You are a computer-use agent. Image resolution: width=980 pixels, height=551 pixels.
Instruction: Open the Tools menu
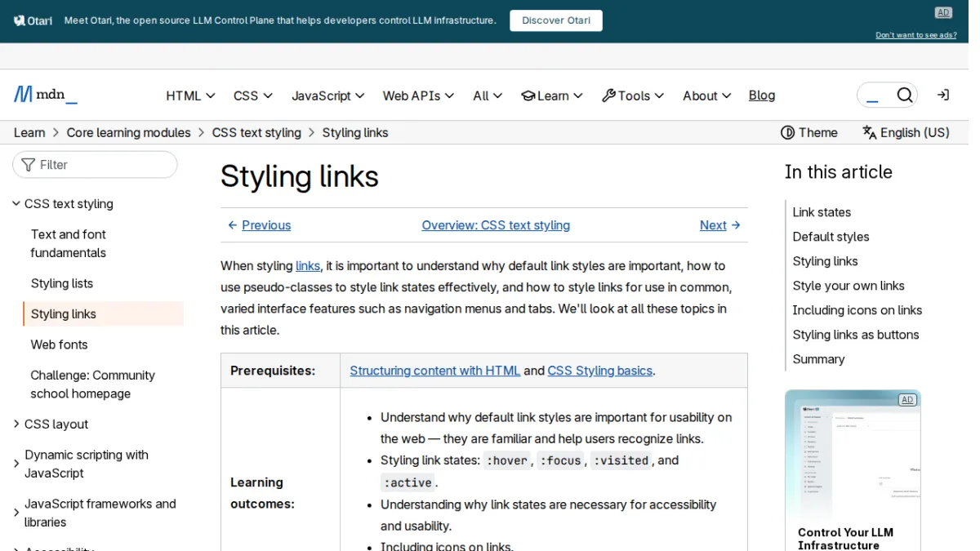[x=633, y=96]
